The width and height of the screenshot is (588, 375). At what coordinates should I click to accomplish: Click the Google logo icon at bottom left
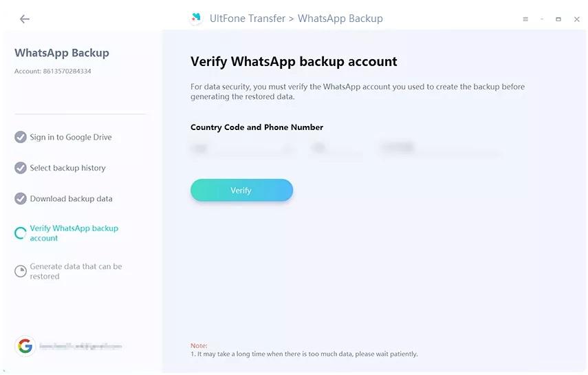pyautogui.click(x=25, y=346)
